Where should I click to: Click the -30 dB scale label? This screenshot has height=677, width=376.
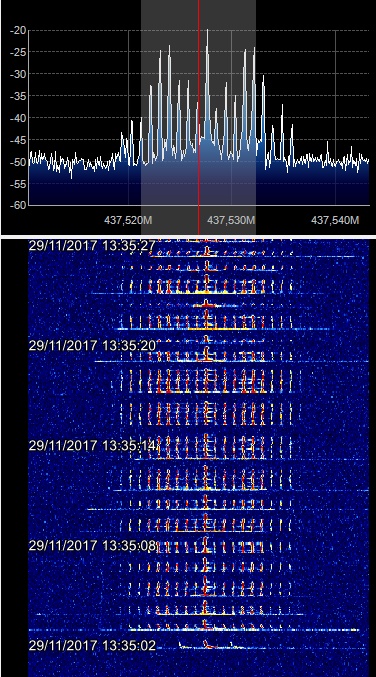[x=18, y=74]
